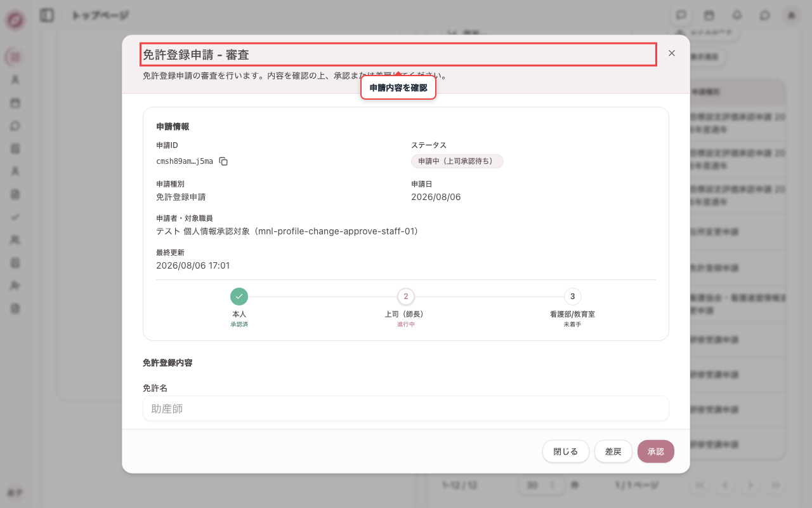Open the calendar icon in the left sidebar
This screenshot has width=812, height=508.
pyautogui.click(x=15, y=103)
